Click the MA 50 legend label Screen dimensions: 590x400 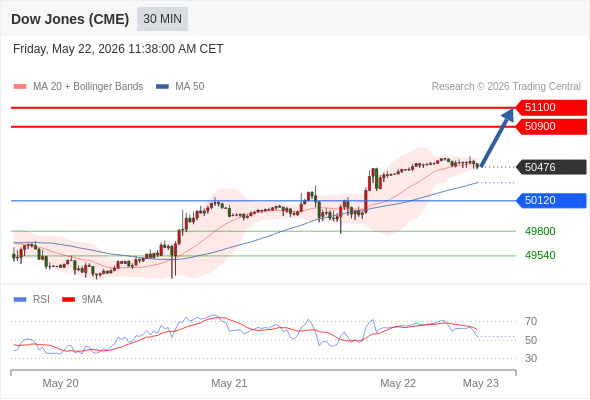[190, 87]
